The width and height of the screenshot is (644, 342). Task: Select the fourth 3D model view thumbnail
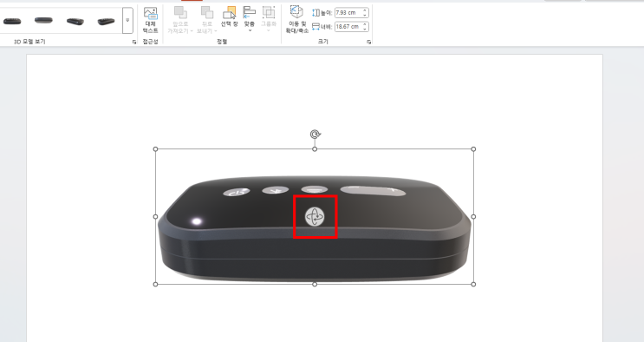pos(106,21)
